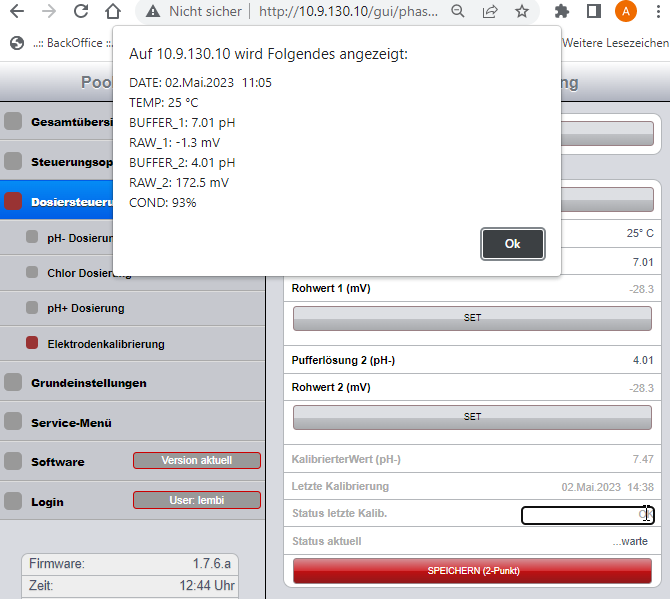
Task: Click the Rohwert 2 value -28.3
Action: point(641,388)
